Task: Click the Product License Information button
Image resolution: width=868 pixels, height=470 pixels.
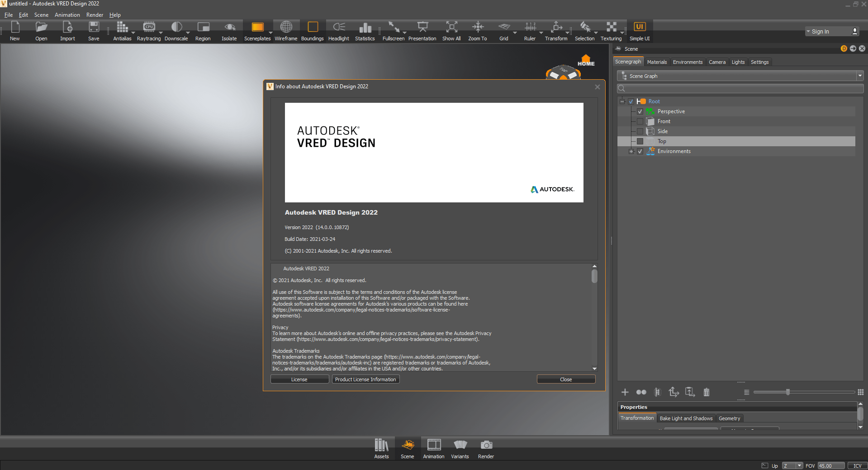Action: click(x=365, y=379)
